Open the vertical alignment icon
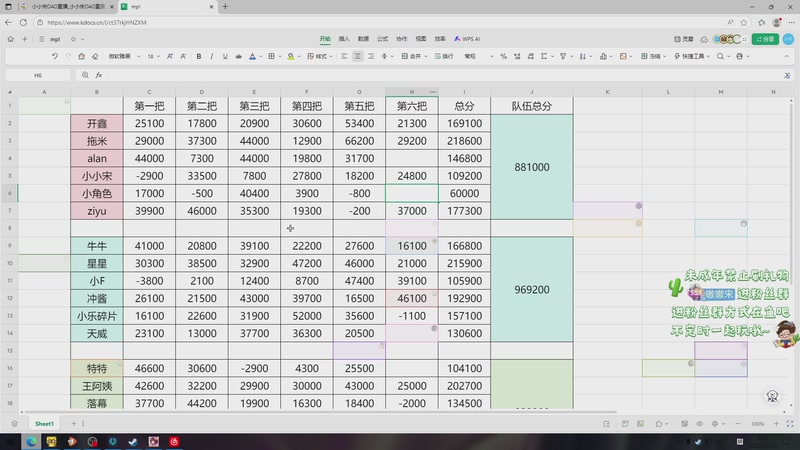The width and height of the screenshot is (800, 450). (385, 56)
